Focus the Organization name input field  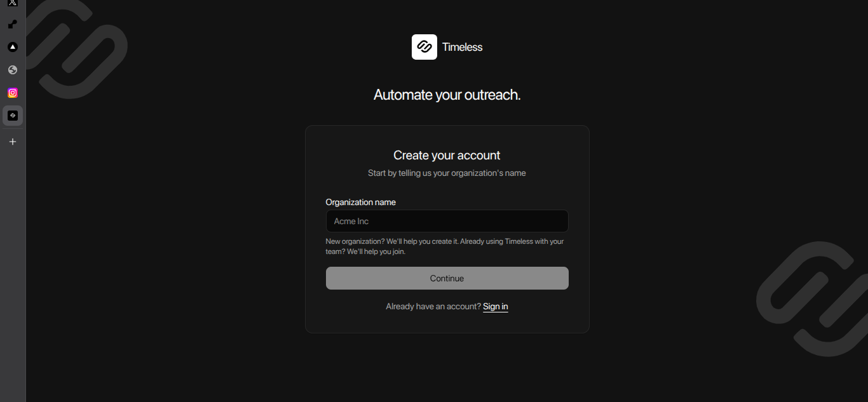pos(447,221)
